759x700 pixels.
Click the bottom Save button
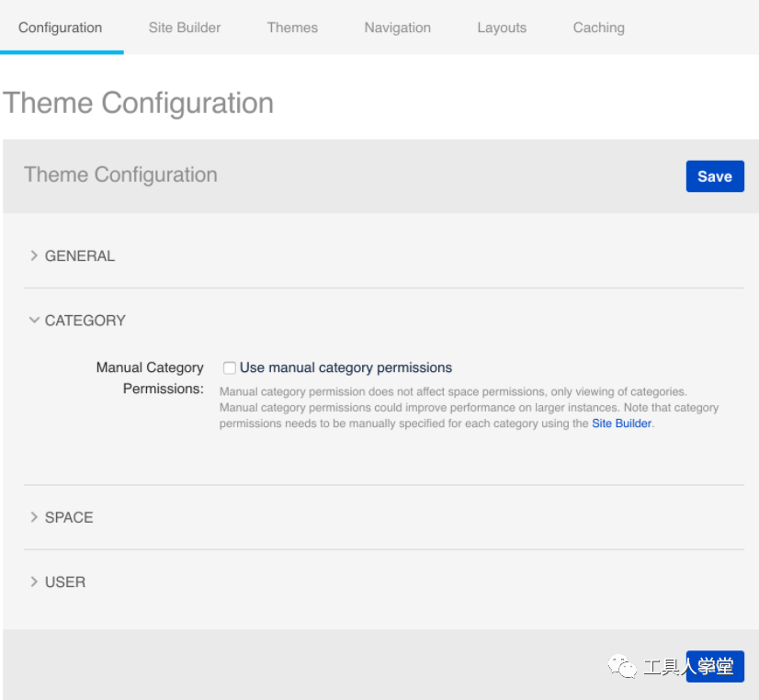pyautogui.click(x=715, y=666)
